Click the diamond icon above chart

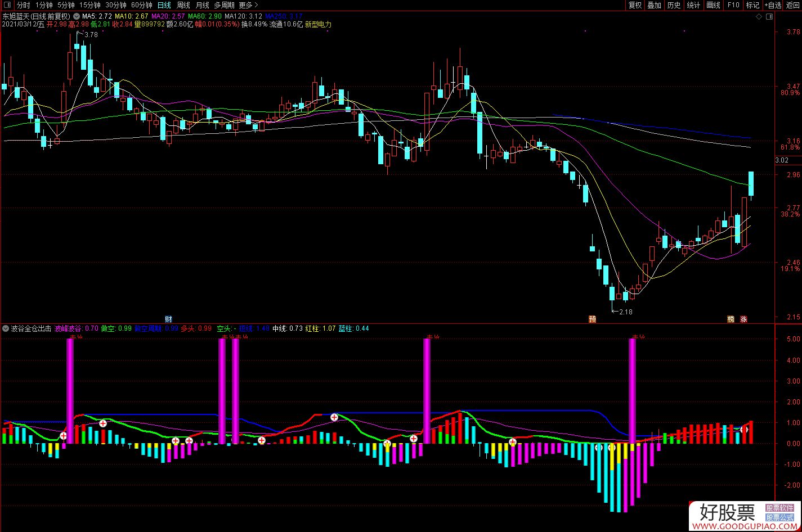(759, 17)
